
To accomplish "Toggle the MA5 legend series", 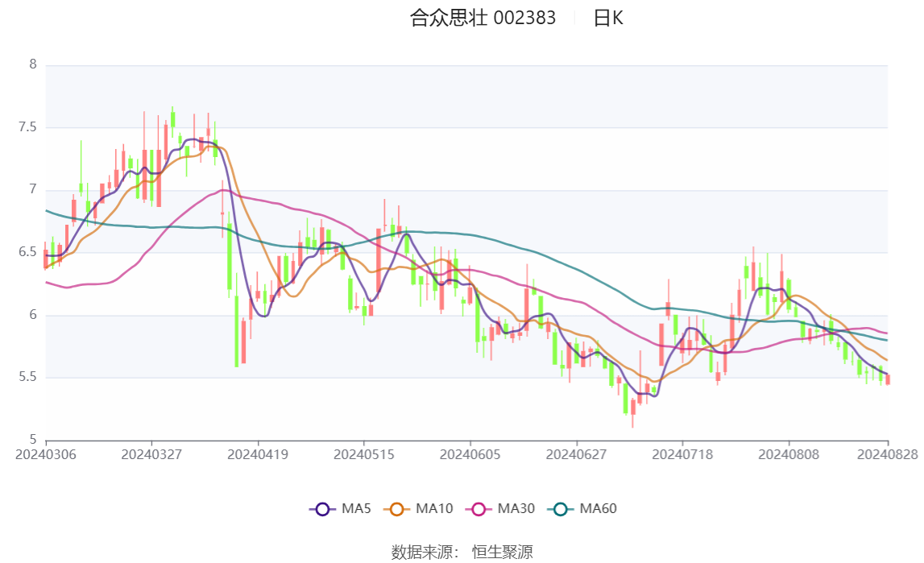I will [x=340, y=509].
